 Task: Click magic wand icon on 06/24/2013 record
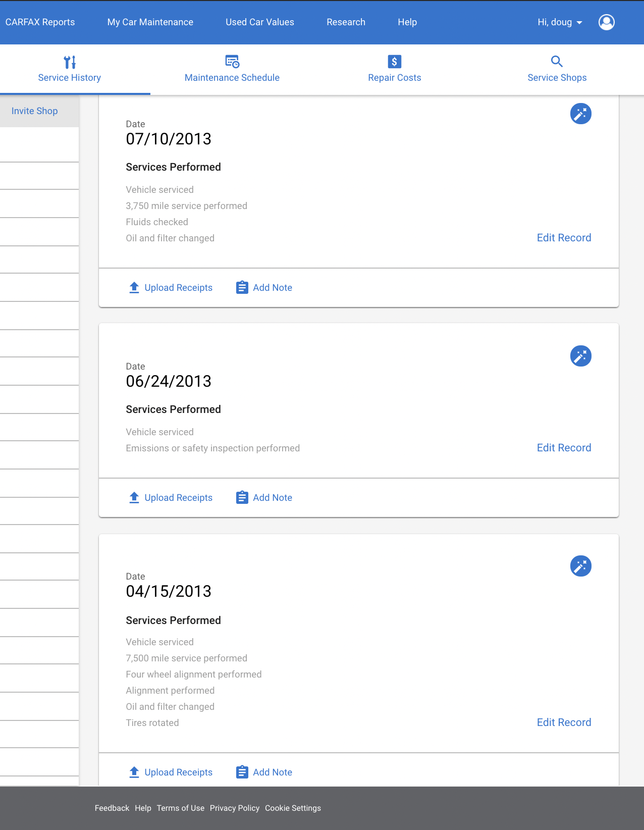pos(580,356)
